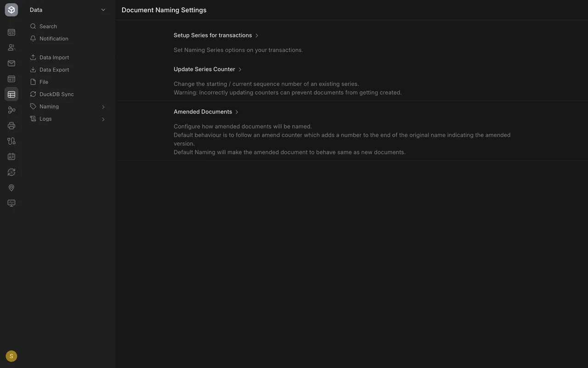
Task: Click the chevron beside Update Series Counter
Action: click(240, 69)
